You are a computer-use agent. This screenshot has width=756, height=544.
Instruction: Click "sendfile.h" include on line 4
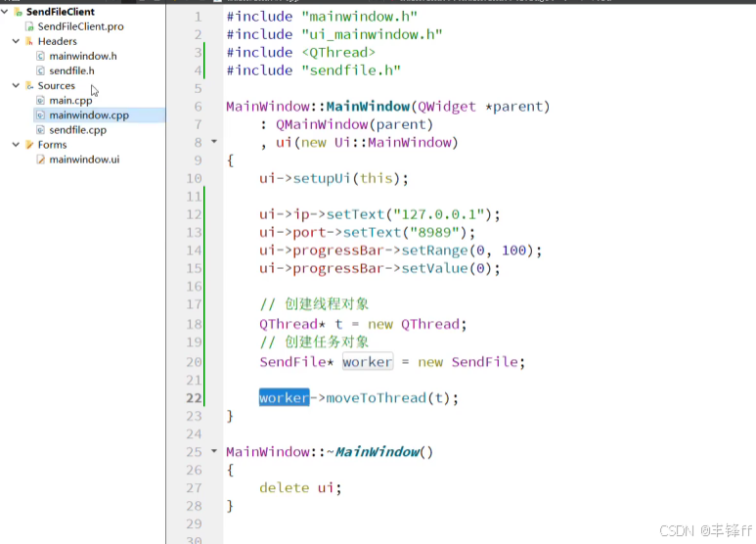coord(351,70)
